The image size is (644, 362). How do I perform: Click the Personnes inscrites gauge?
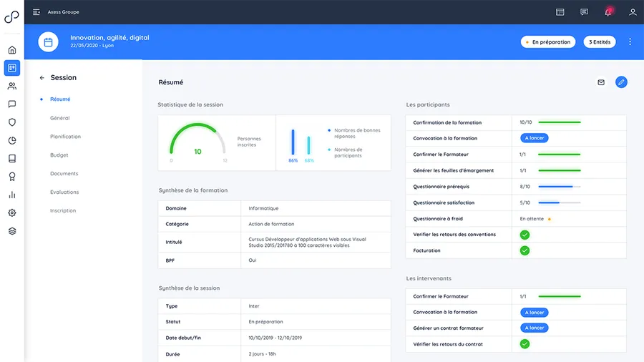[197, 140]
